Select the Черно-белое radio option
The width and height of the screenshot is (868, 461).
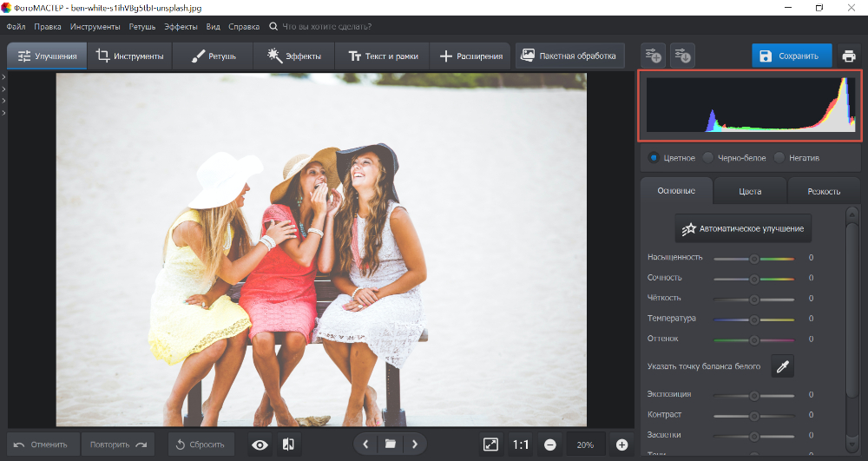pos(708,158)
